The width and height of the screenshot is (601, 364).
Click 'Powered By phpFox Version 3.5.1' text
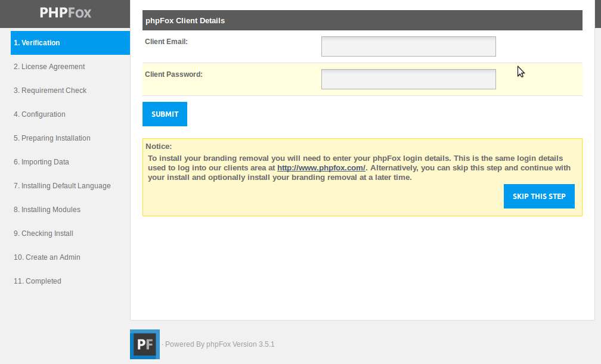coord(219,344)
